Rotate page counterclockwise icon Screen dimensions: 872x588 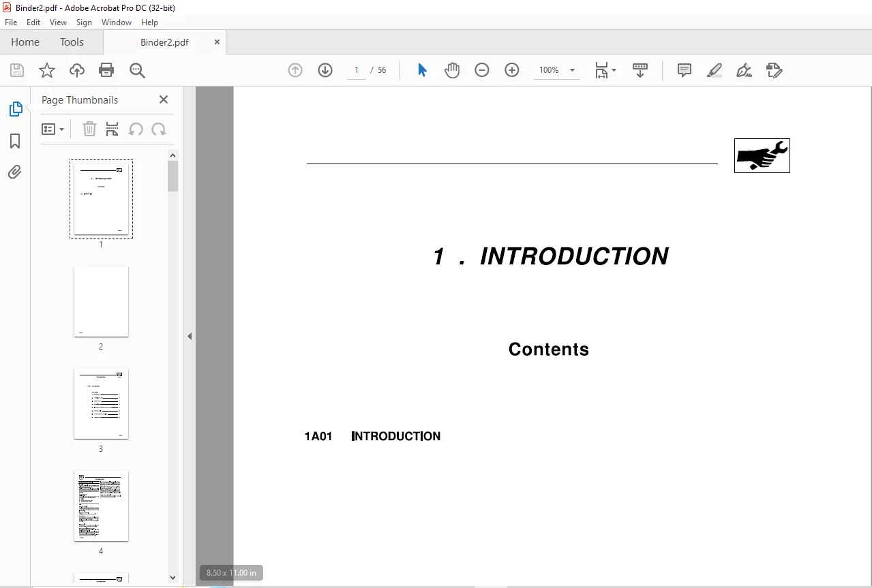point(136,129)
